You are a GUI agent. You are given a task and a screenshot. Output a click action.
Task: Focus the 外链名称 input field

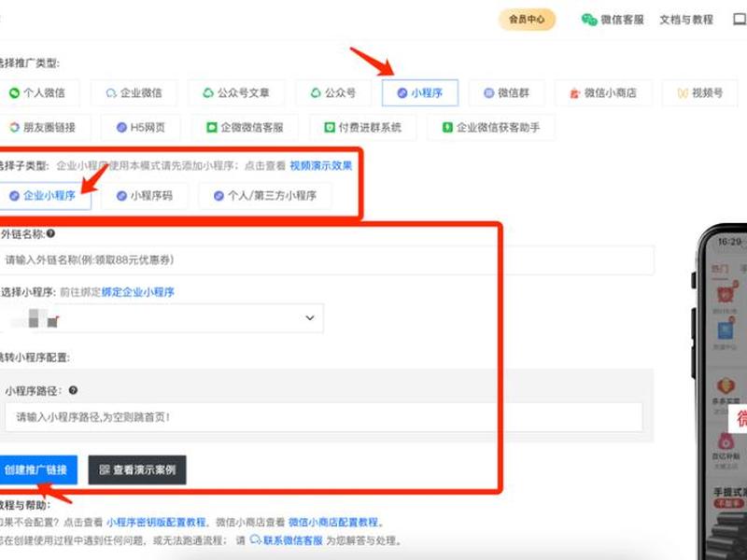coord(327,260)
